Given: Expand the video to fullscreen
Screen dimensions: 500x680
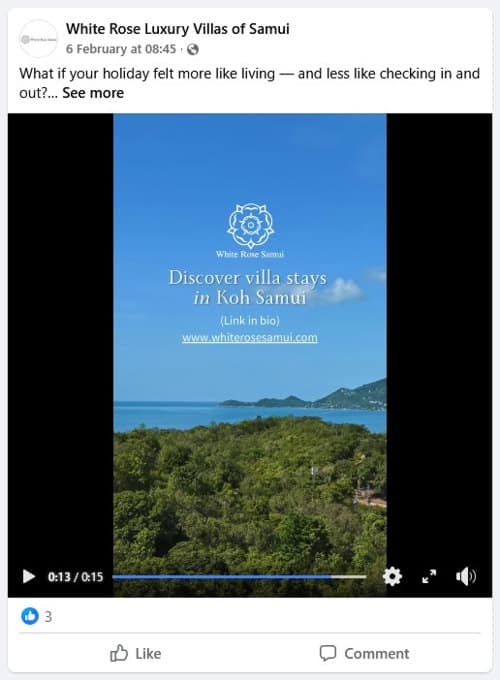Looking at the screenshot, I should pos(429,576).
